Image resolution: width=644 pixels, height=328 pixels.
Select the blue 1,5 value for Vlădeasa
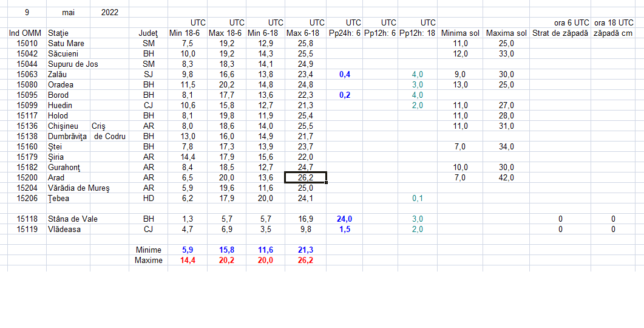(x=345, y=229)
